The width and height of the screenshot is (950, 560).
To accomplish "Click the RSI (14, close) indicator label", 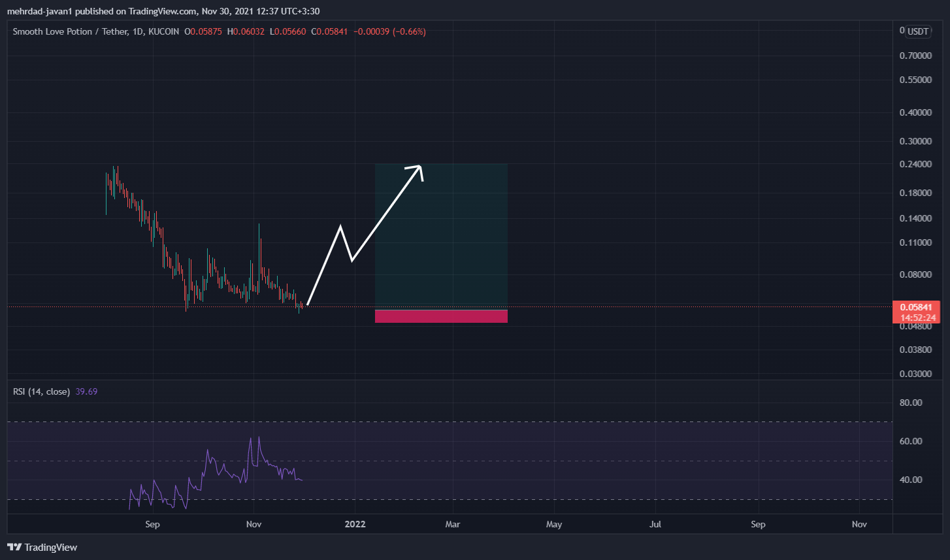I will pyautogui.click(x=41, y=391).
